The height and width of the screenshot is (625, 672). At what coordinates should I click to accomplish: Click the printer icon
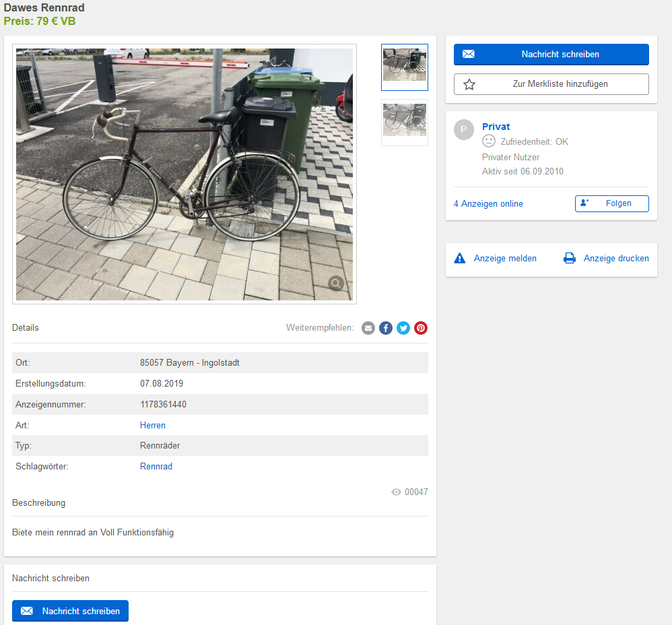tap(570, 258)
